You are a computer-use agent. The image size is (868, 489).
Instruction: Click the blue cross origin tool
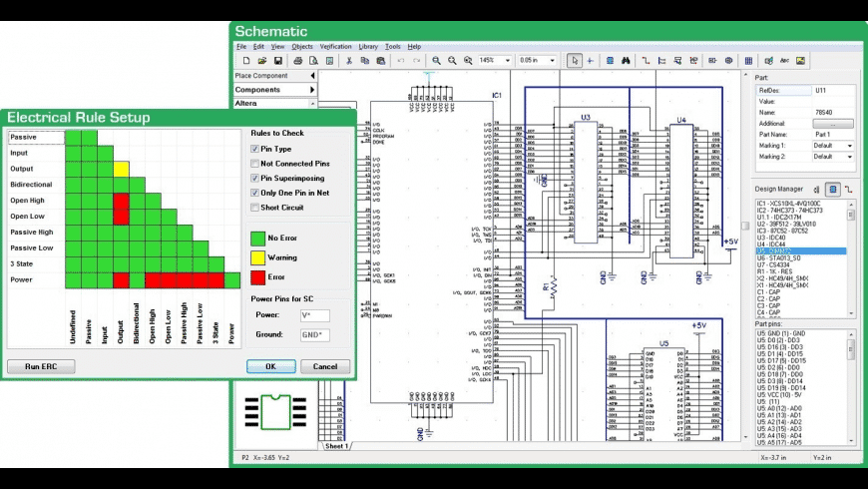[590, 60]
